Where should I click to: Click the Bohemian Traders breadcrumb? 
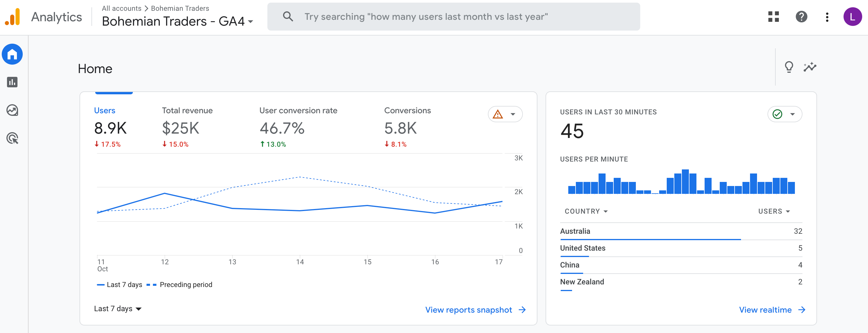click(x=180, y=8)
